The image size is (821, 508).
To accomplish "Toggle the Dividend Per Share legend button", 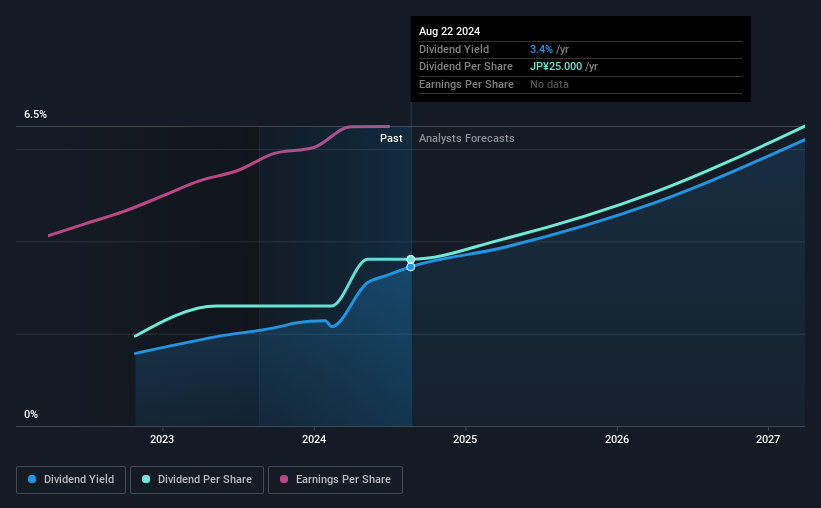I will tap(197, 480).
